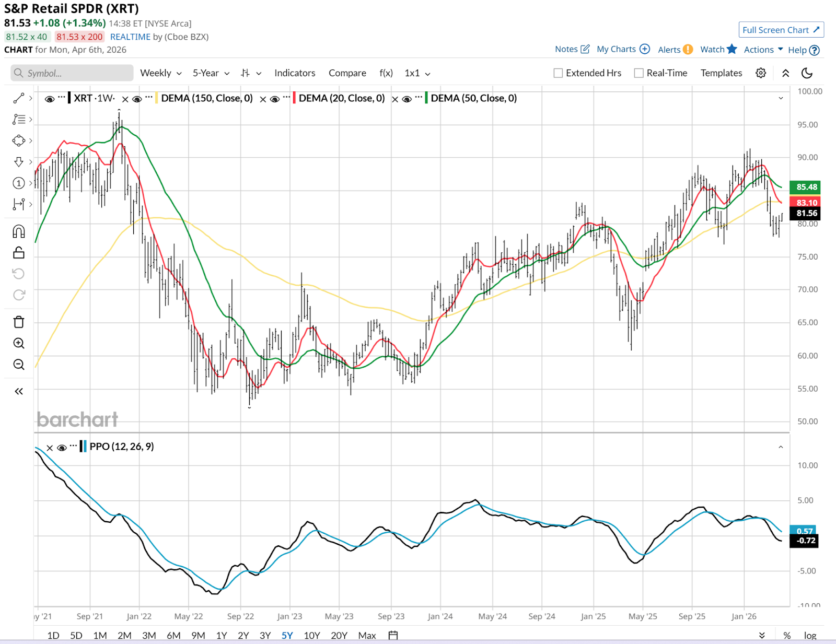Viewport: 836px width, 644px height.
Task: Click the zoom out magnifier icon
Action: tap(19, 365)
